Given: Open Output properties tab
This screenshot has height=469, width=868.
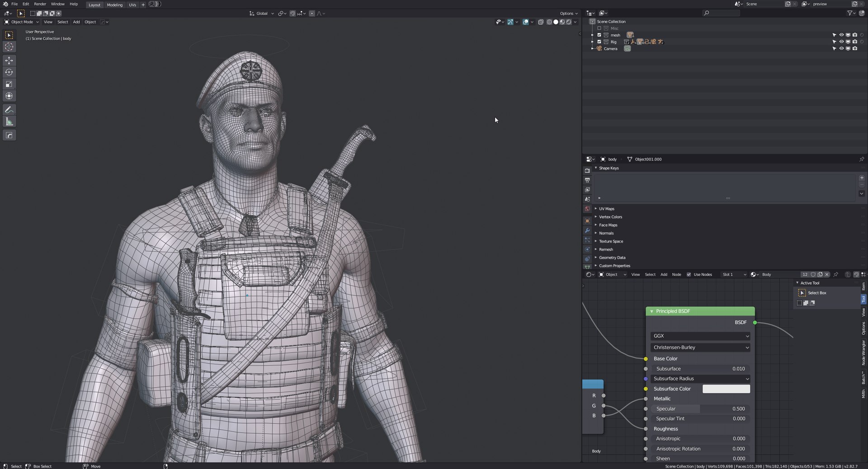Looking at the screenshot, I should click(587, 180).
